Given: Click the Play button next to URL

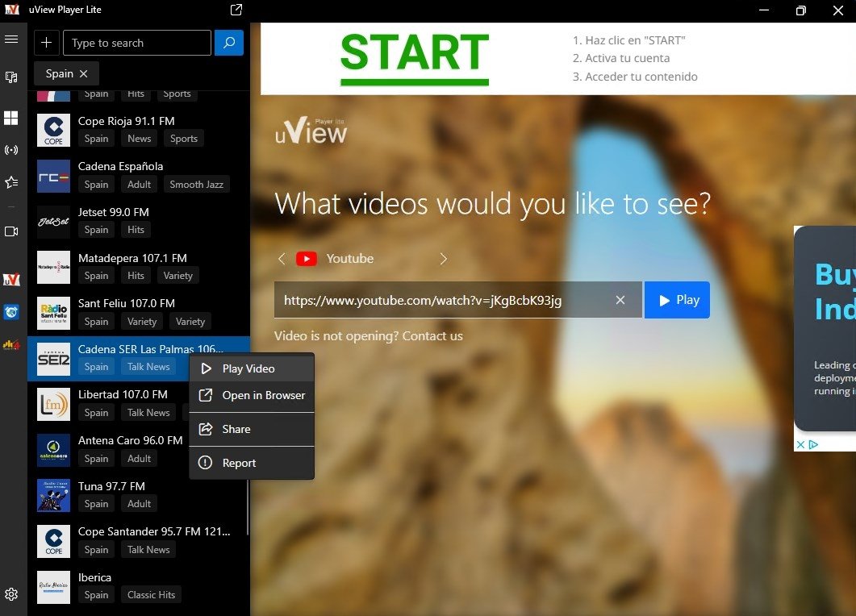Looking at the screenshot, I should pyautogui.click(x=677, y=300).
